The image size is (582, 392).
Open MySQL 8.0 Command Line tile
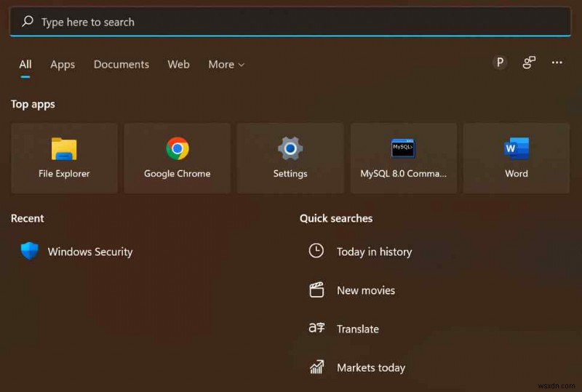(x=404, y=159)
